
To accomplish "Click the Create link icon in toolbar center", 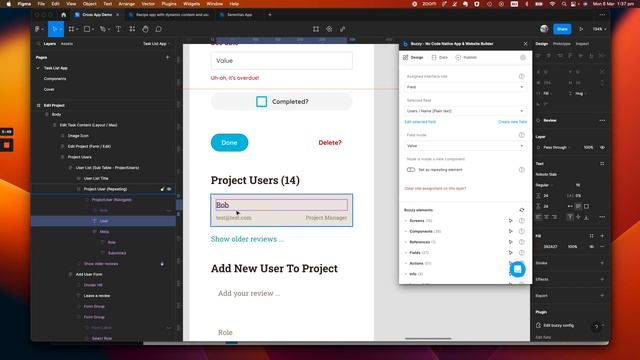I will click(342, 29).
